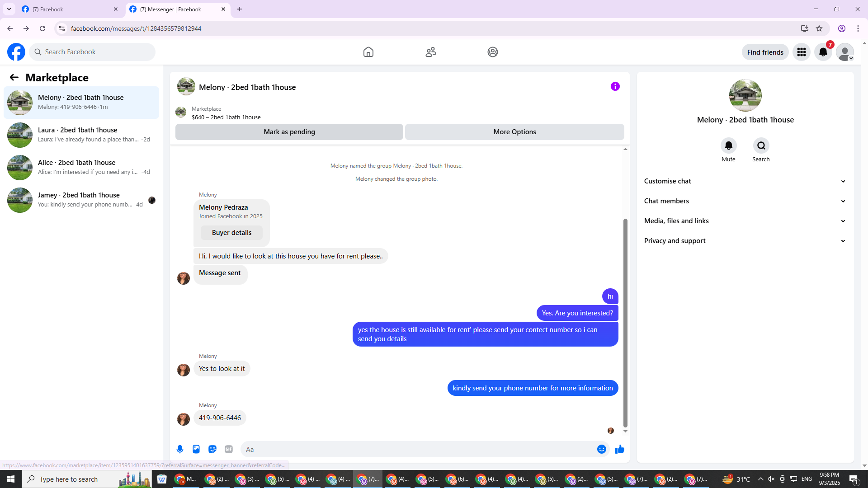Click the chat vertical scrollbar
This screenshot has width=868, height=488.
pos(625,323)
